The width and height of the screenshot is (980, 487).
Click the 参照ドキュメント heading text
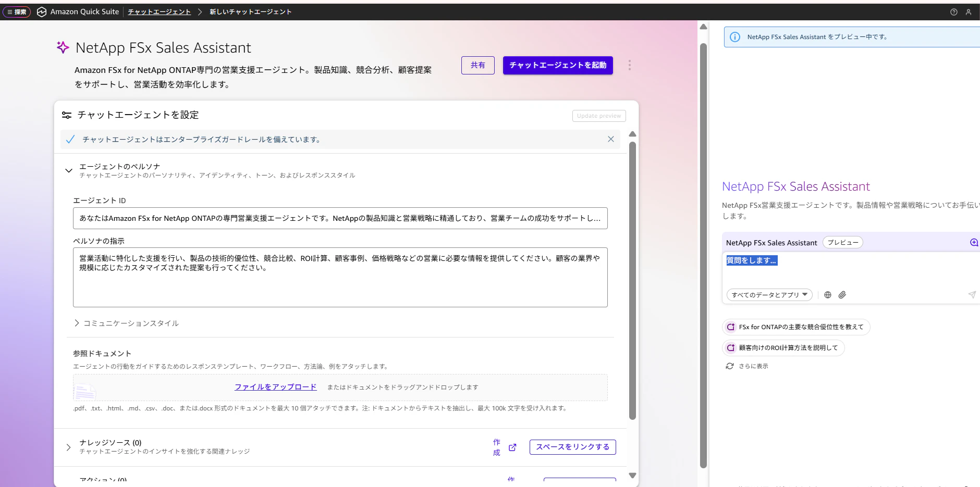(x=102, y=354)
